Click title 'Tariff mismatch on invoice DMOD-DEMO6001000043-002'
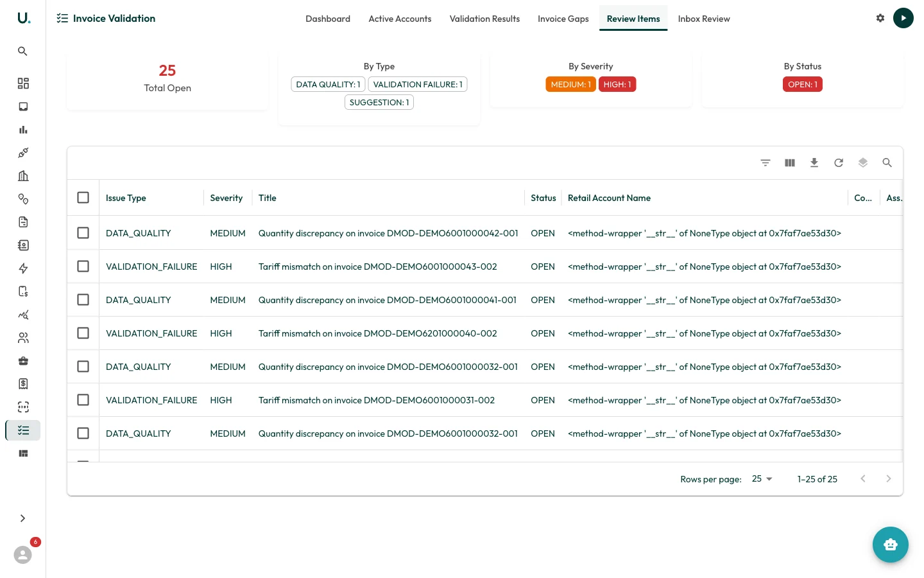Viewport: 924px width, 578px height. (x=378, y=267)
